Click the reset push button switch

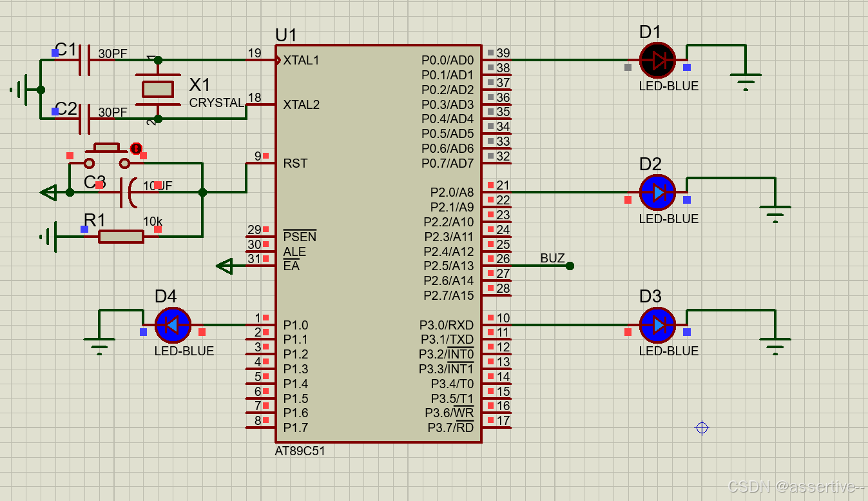click(107, 156)
